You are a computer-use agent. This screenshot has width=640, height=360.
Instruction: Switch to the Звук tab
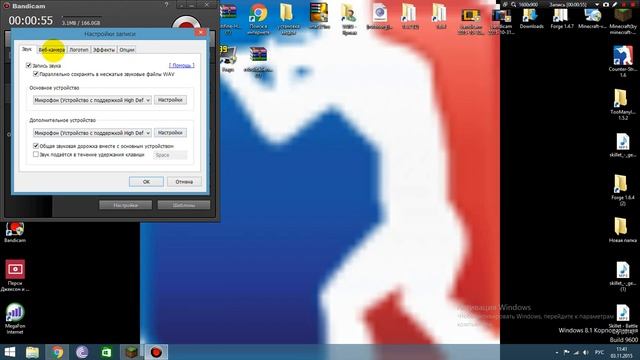27,49
